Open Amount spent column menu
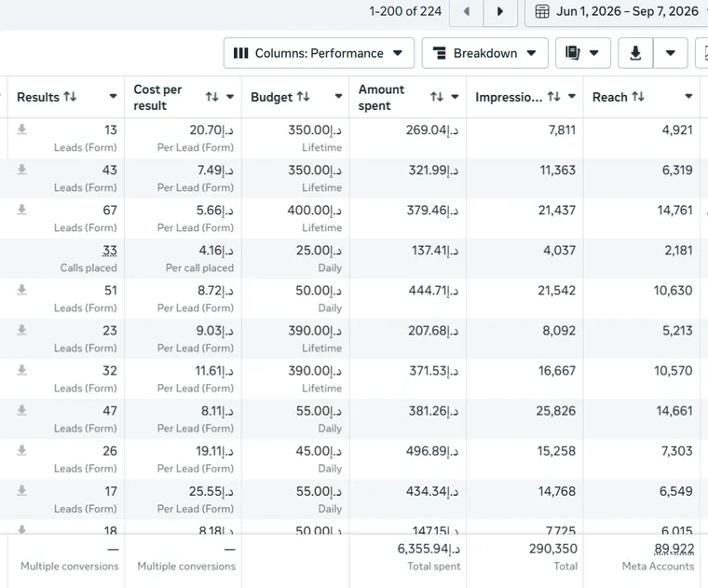This screenshot has height=588, width=708. pyautogui.click(x=455, y=97)
